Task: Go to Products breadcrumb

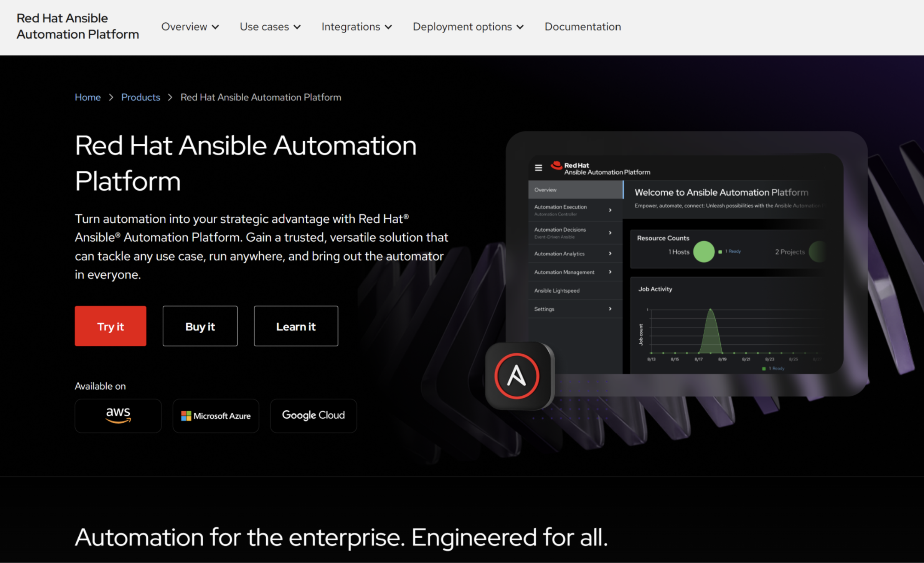Action: 140,97
